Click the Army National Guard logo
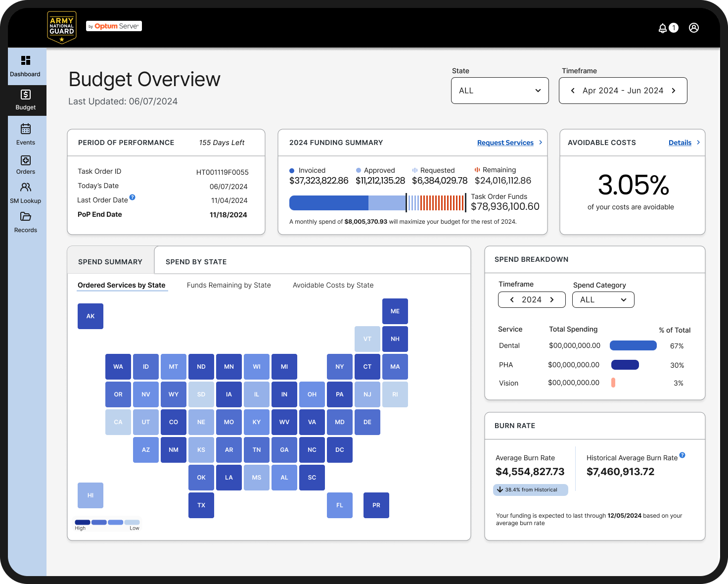 [x=62, y=27]
